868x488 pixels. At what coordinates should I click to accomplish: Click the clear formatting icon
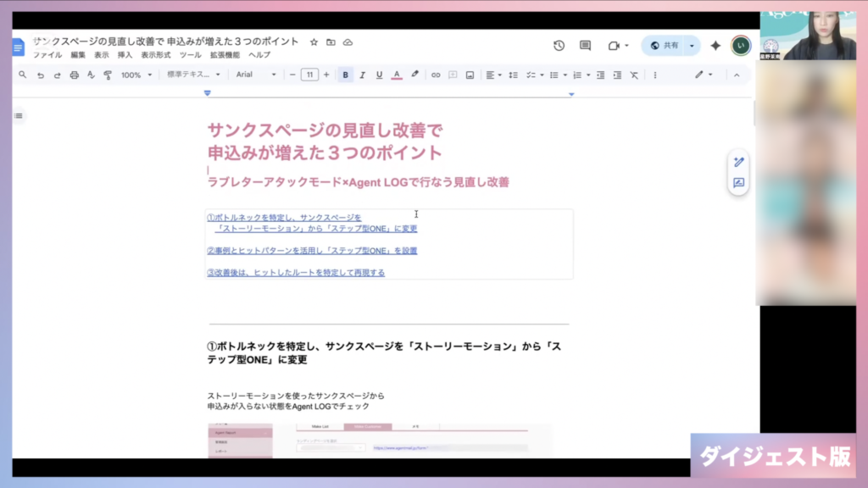634,75
